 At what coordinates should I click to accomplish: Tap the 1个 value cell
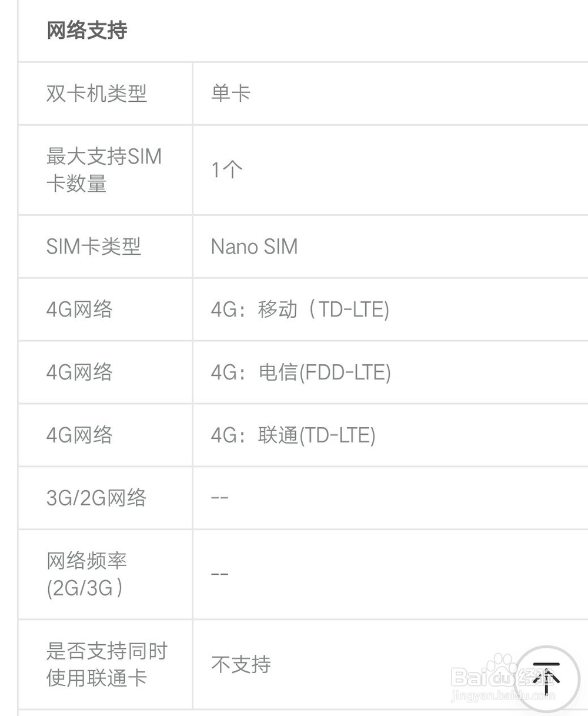226,170
